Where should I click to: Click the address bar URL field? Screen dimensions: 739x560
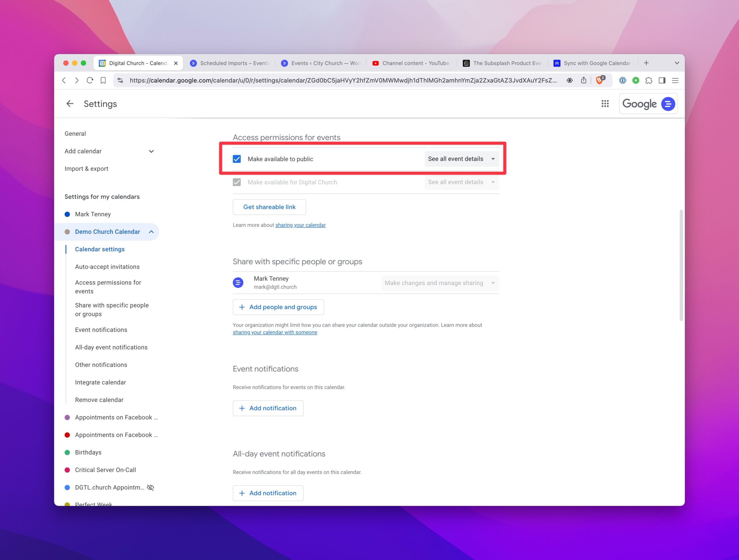343,80
